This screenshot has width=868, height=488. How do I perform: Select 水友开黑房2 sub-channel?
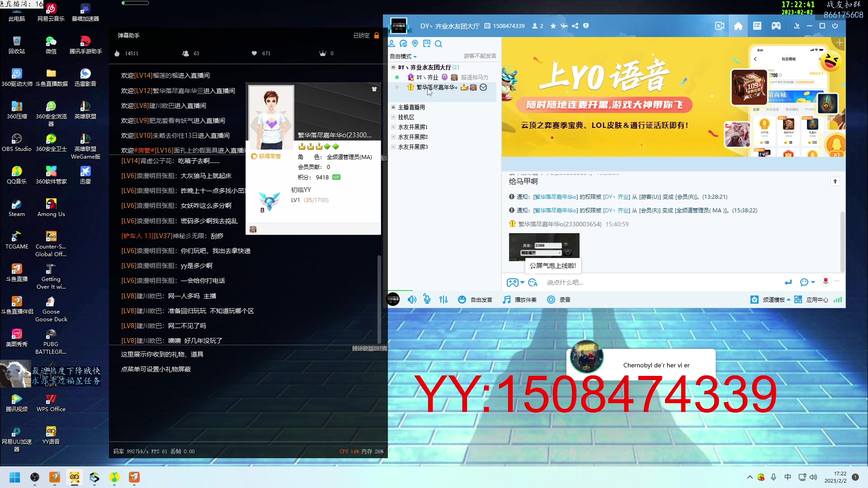413,137
